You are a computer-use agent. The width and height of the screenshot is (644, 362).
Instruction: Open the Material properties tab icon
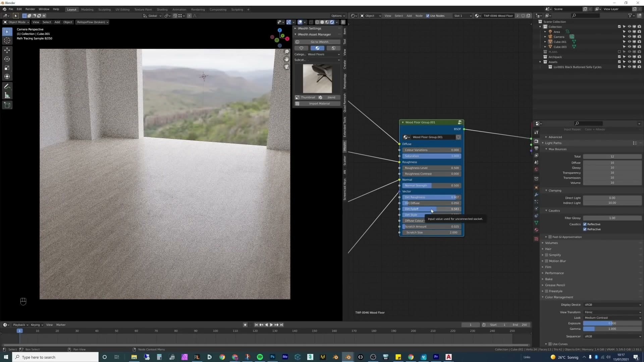[x=536, y=230]
